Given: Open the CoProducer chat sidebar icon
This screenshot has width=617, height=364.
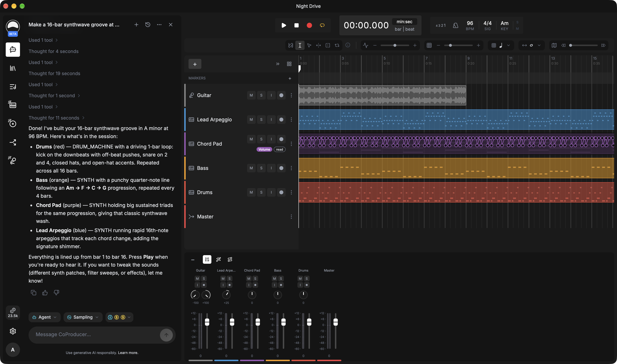Looking at the screenshot, I should coord(13,50).
